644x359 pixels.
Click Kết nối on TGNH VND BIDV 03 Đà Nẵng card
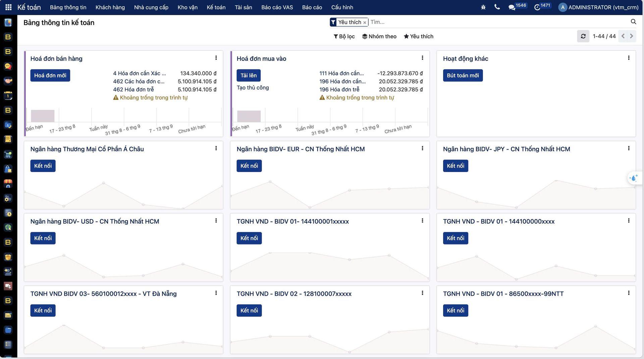point(43,310)
